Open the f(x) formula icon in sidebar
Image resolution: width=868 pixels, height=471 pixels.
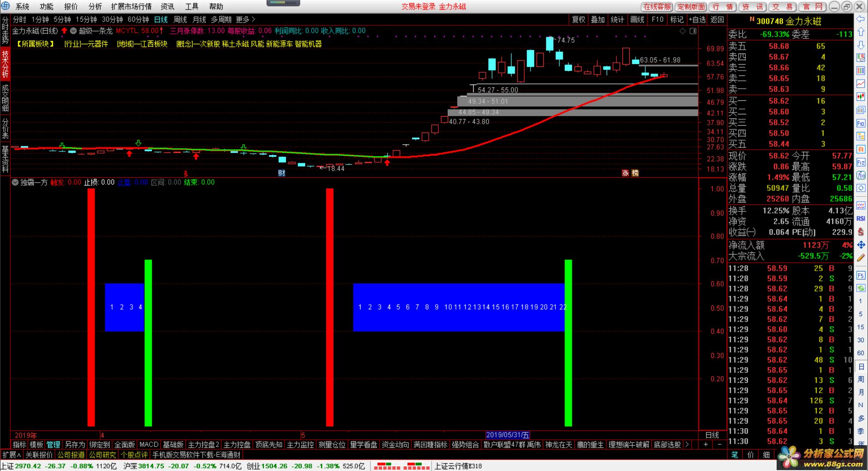(x=860, y=175)
